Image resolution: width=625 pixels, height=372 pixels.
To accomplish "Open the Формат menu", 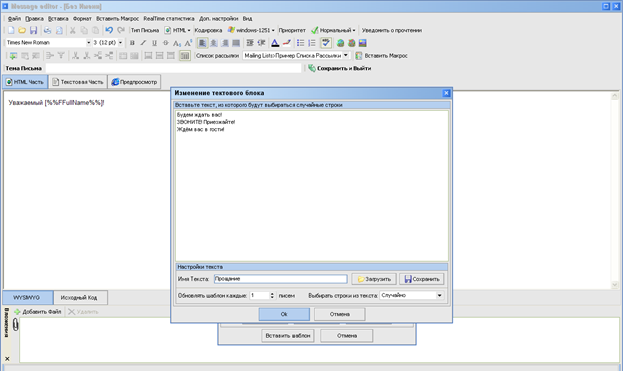I will click(x=82, y=19).
